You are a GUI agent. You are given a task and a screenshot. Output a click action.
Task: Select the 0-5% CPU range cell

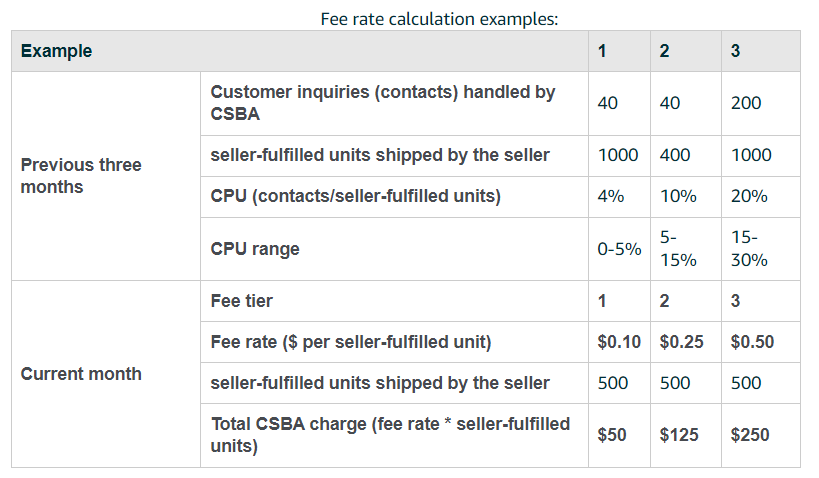pos(619,249)
